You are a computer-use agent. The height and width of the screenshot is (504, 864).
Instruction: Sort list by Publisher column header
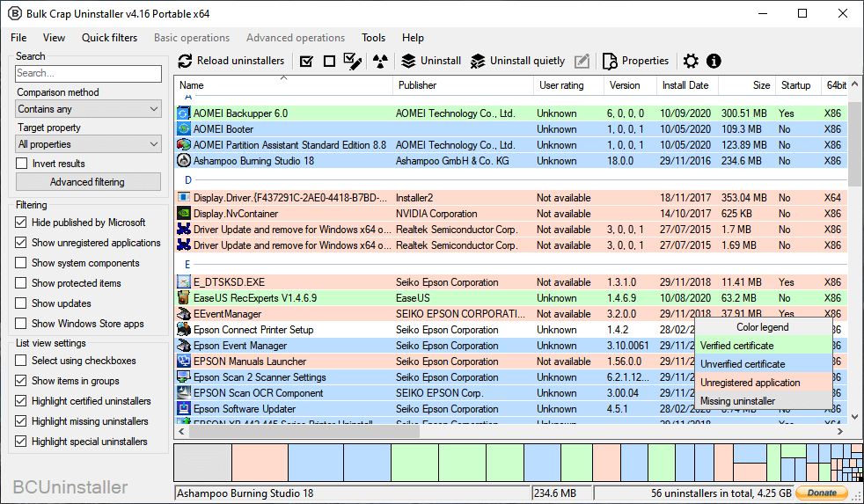(463, 85)
